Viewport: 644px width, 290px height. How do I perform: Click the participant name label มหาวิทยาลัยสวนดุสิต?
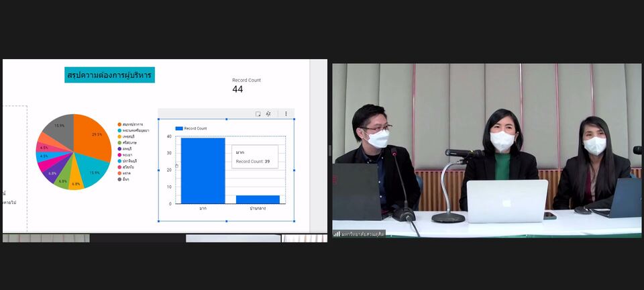(x=363, y=234)
